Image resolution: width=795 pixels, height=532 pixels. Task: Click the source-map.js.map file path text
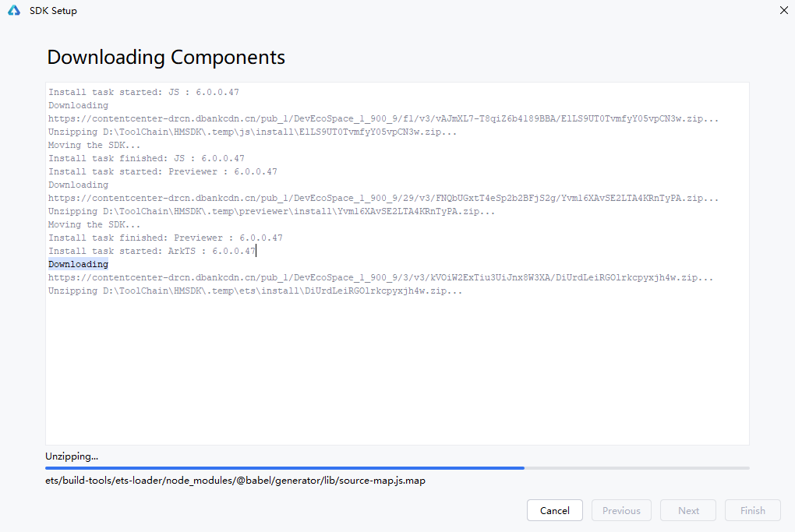(235, 481)
